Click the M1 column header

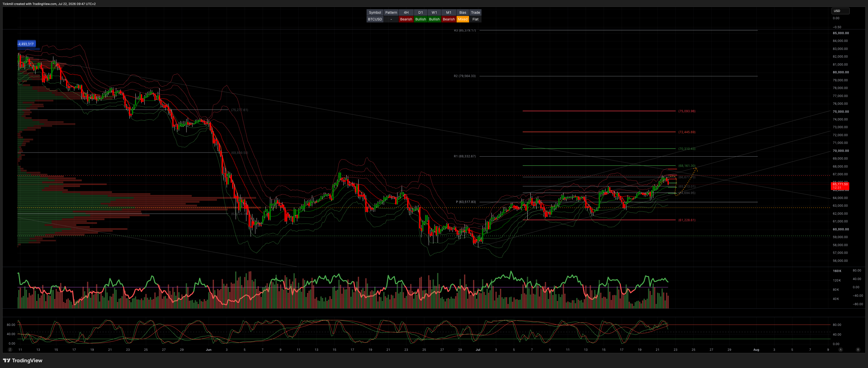449,12
